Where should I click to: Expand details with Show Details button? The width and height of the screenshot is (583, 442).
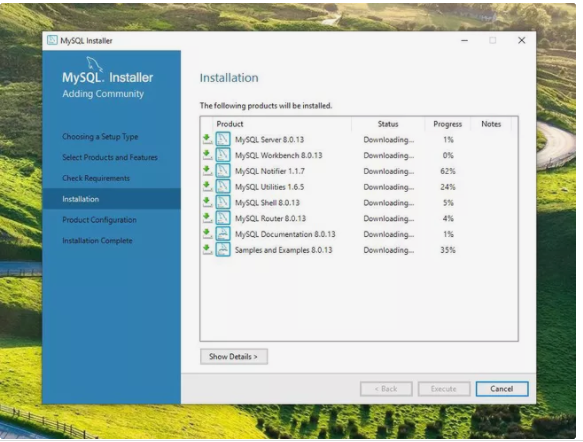pos(233,357)
